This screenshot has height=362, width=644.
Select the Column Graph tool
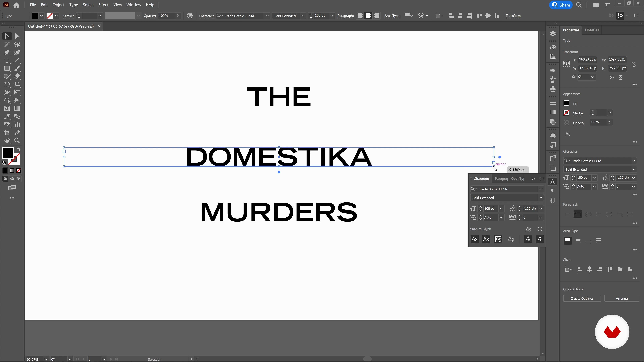[x=17, y=125]
